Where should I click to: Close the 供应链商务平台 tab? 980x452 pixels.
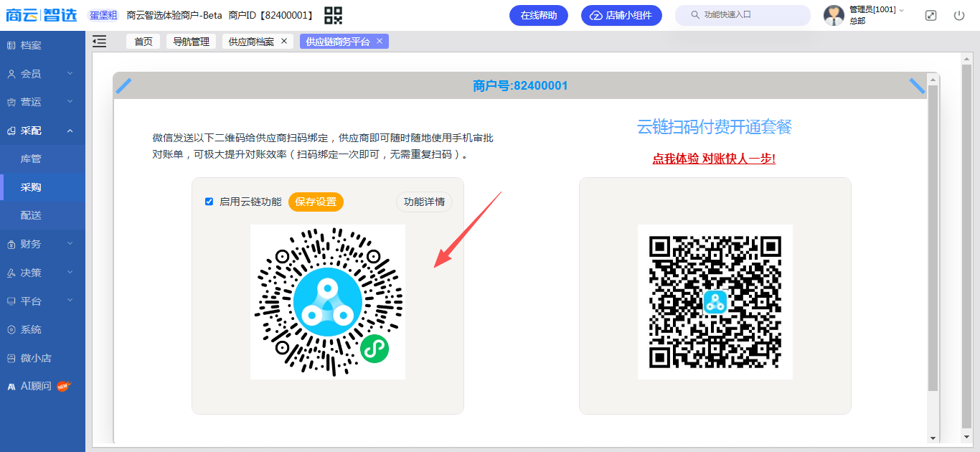point(380,41)
